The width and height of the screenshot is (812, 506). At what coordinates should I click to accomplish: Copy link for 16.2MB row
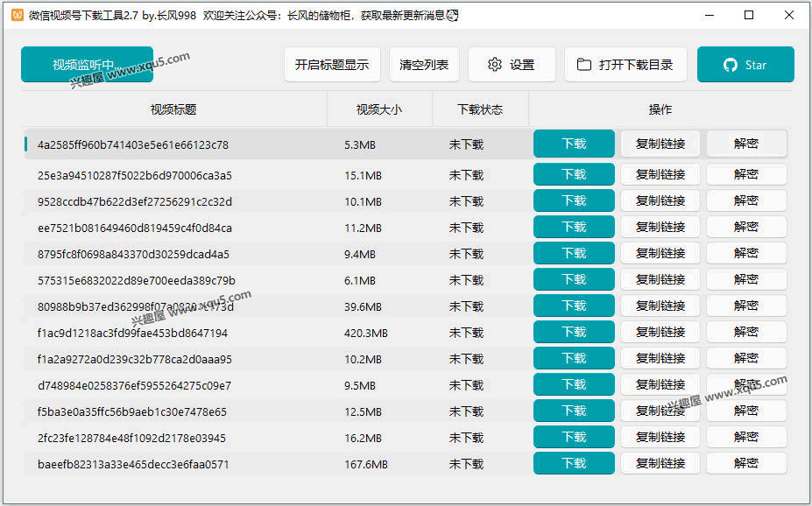[660, 438]
